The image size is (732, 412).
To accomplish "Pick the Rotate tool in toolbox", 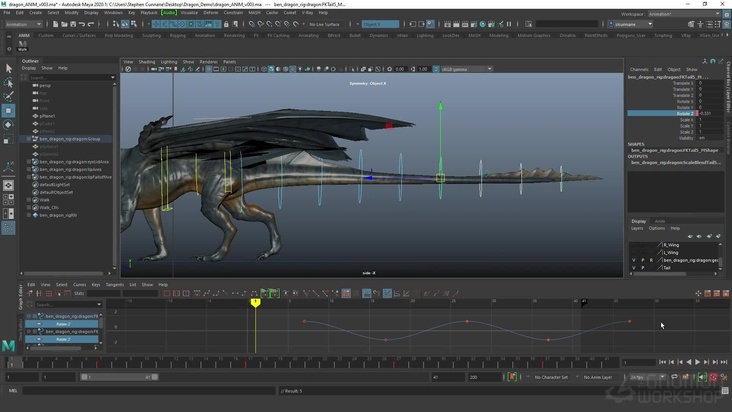I will point(8,125).
